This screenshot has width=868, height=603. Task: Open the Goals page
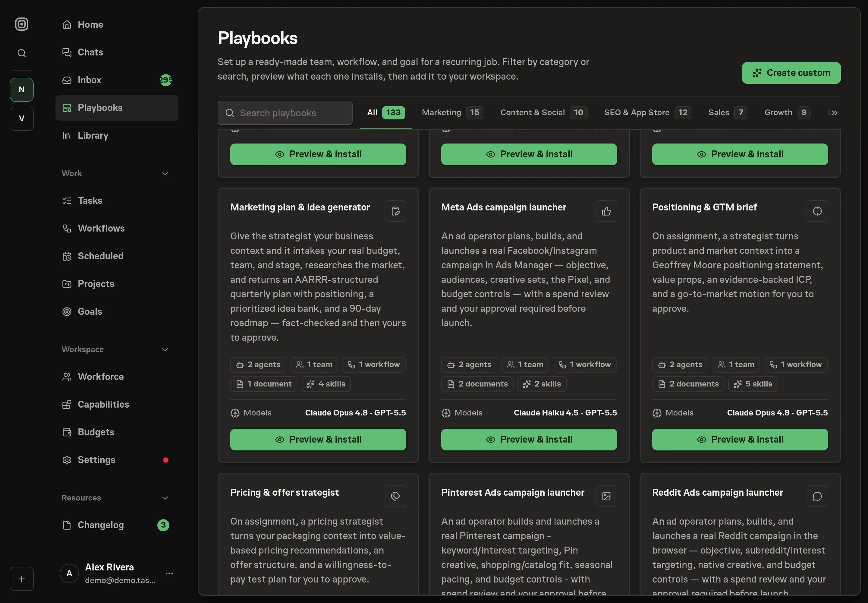117,311
